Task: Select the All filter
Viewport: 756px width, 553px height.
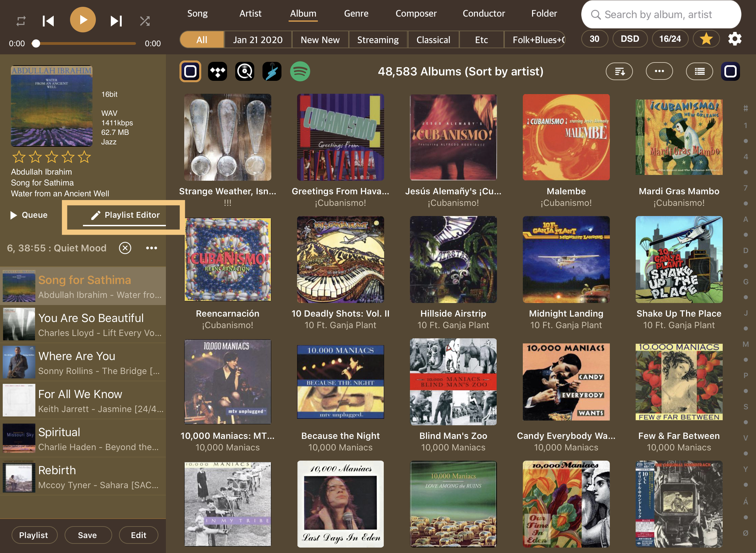Action: 202,40
